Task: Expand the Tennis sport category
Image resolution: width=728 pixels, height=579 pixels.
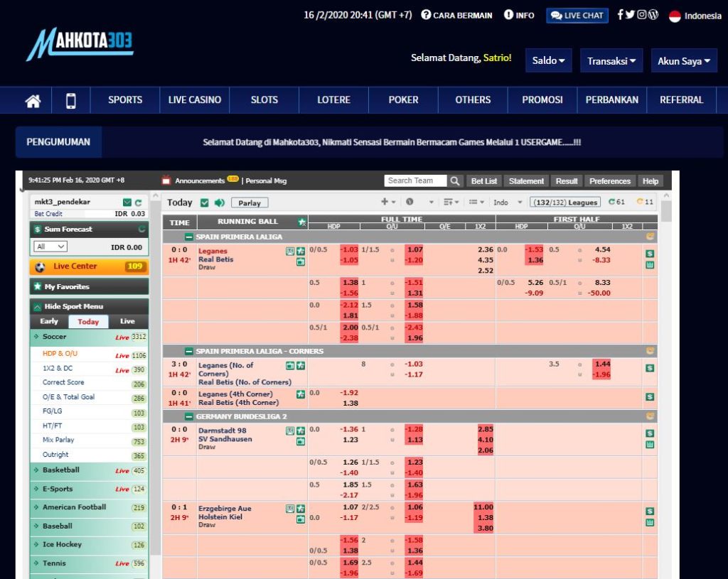Action: pyautogui.click(x=89, y=563)
